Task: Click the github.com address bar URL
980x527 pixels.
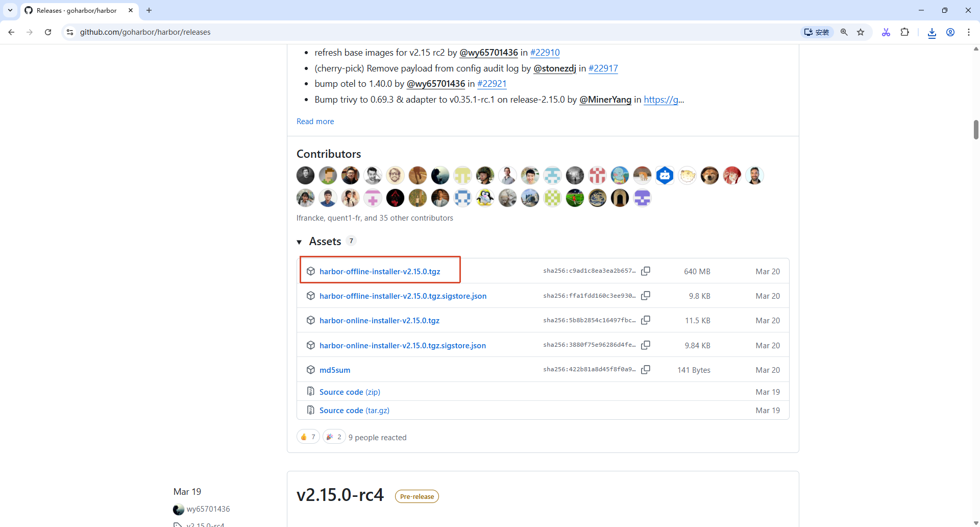Action: click(145, 32)
